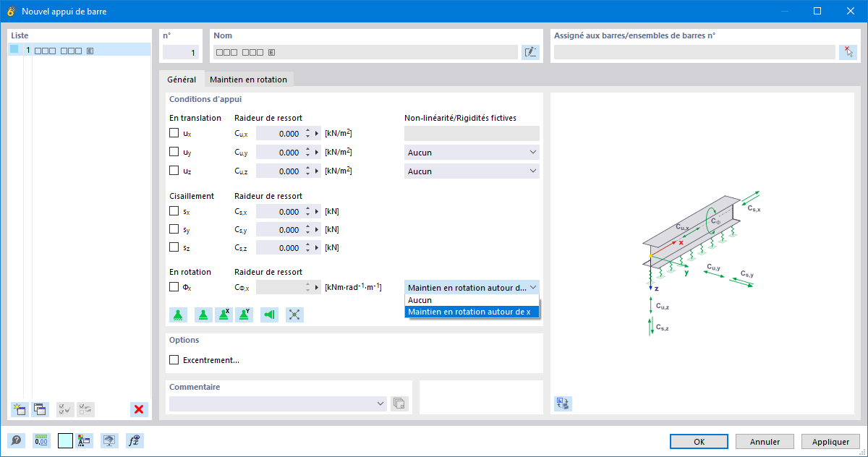Click the Annuler button
Viewport: 868px width, 457px height.
click(x=765, y=441)
